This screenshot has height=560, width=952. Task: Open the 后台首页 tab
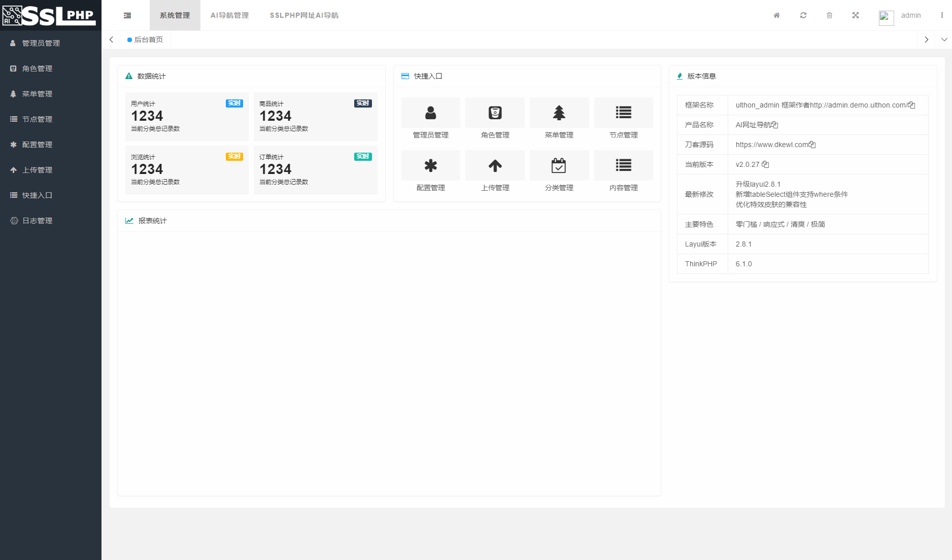[x=147, y=40]
